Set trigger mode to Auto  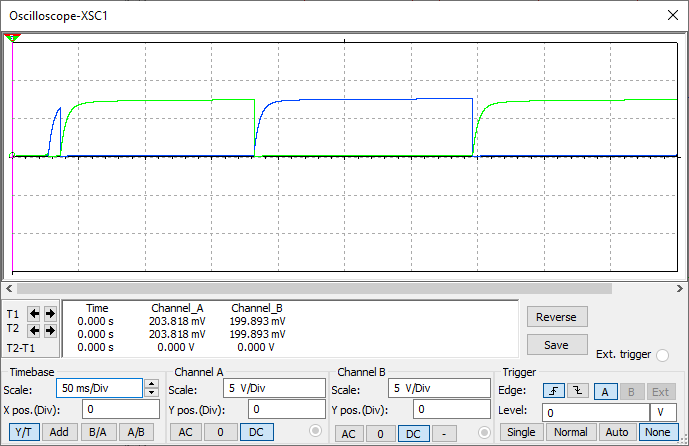coord(617,432)
